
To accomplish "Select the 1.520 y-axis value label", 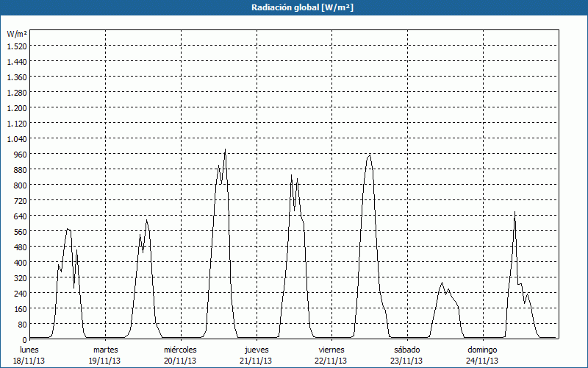I will coord(16,46).
